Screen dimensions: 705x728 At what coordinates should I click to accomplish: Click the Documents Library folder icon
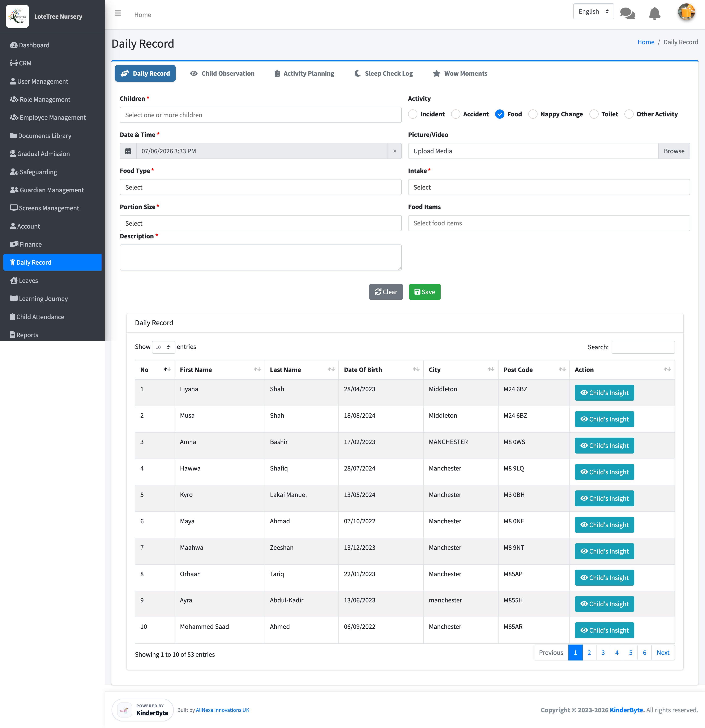pos(13,136)
